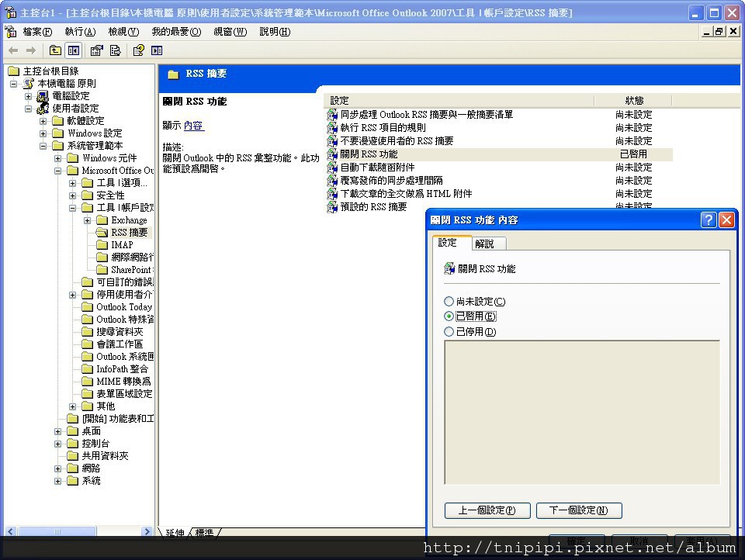The image size is (745, 560).
Task: Expand the Windows 設定 tree node
Action: pyautogui.click(x=43, y=133)
